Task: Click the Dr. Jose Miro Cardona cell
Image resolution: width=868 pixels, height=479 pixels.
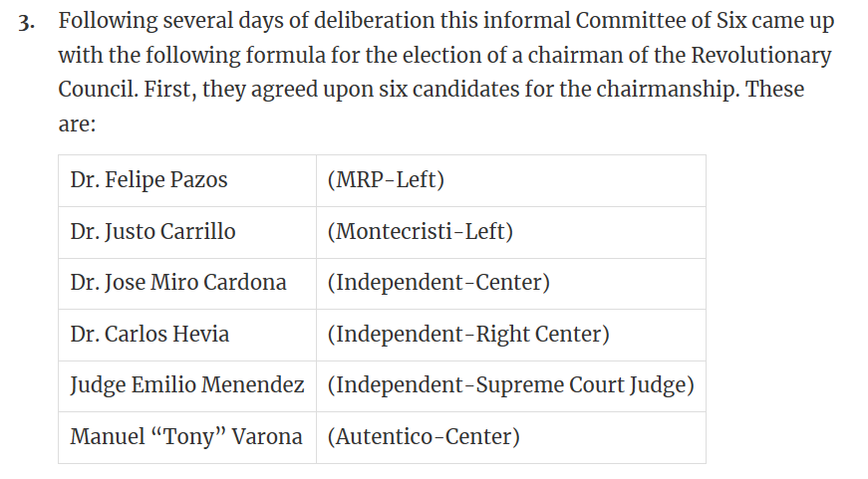Action: (178, 283)
